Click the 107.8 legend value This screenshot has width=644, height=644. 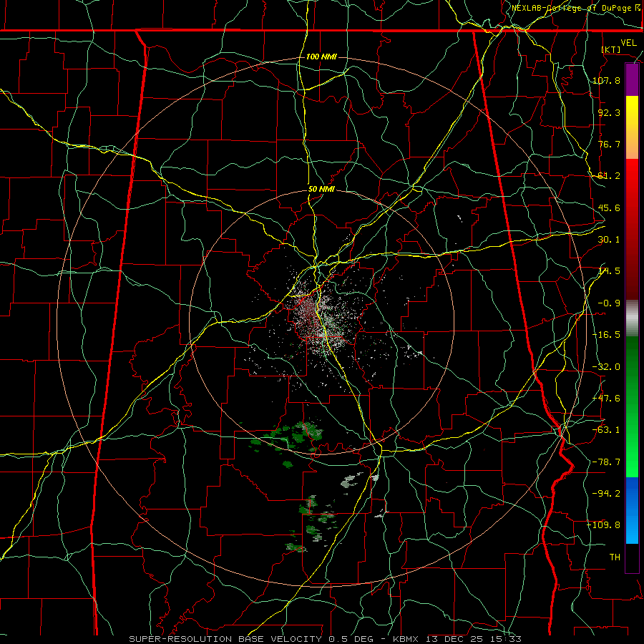[606, 80]
